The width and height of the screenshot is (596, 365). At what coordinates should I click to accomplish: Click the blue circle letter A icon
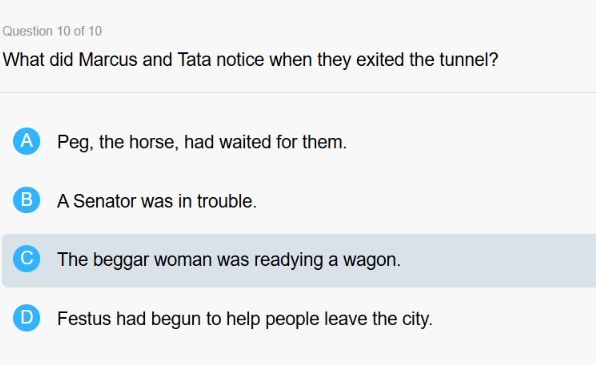[x=27, y=141]
